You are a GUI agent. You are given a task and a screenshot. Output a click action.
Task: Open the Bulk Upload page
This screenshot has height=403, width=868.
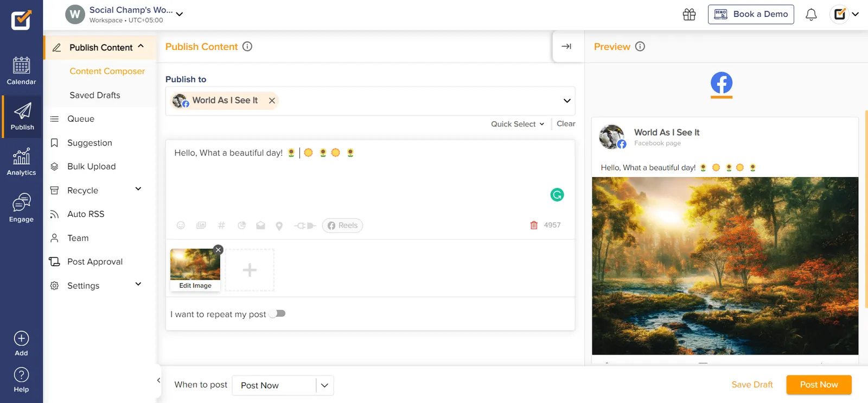pos(91,167)
